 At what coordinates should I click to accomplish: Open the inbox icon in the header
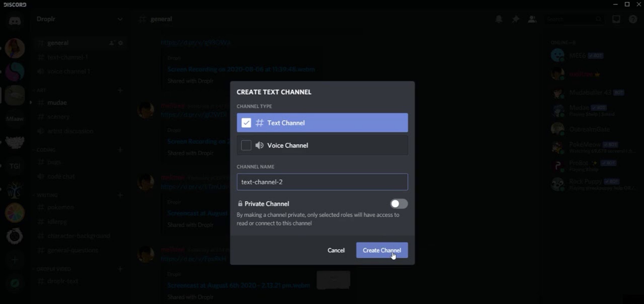tap(616, 19)
